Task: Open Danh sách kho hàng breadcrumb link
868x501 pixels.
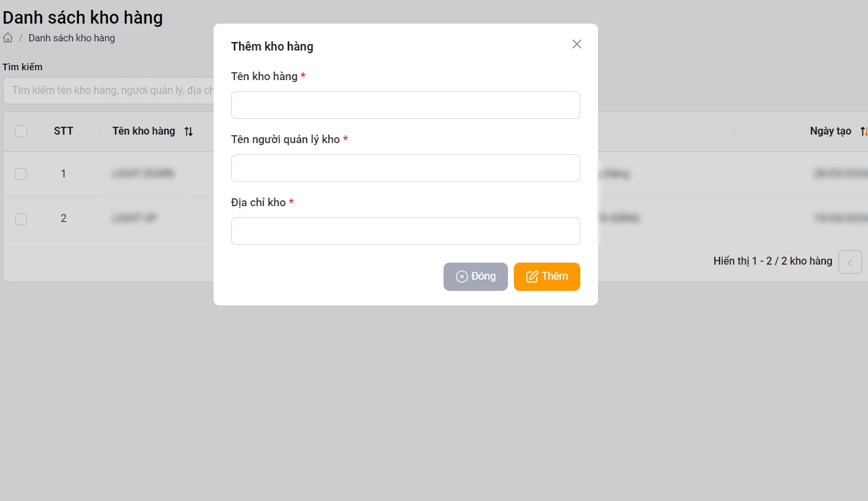Action: tap(72, 38)
